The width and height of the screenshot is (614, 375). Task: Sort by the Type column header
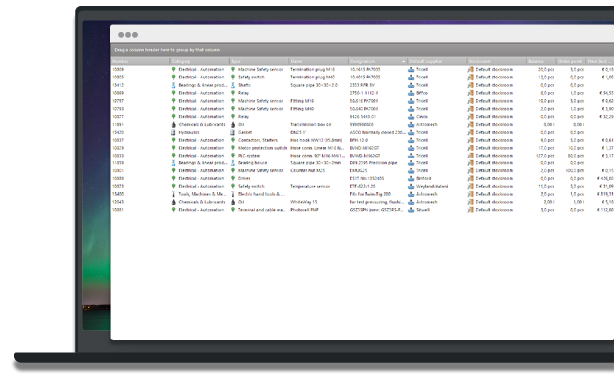[x=259, y=61]
